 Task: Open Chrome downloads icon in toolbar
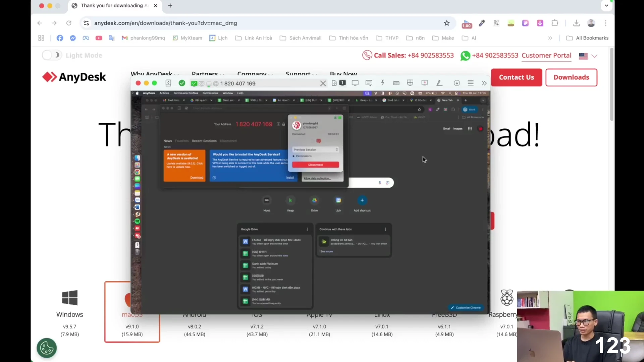click(x=576, y=23)
